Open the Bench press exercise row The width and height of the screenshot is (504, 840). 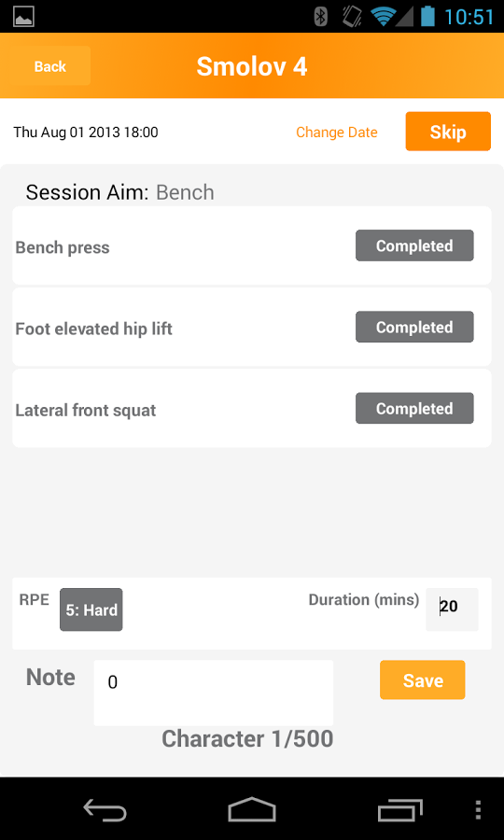pos(252,245)
